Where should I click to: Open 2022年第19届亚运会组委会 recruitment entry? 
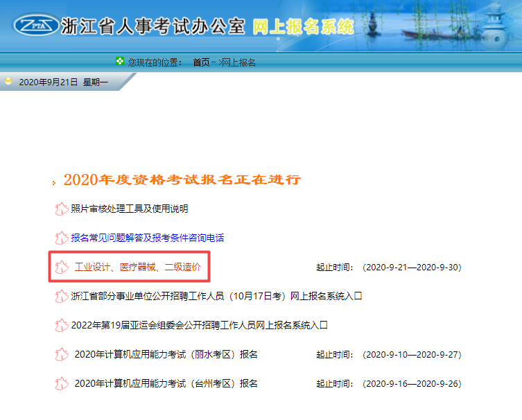click(x=200, y=325)
